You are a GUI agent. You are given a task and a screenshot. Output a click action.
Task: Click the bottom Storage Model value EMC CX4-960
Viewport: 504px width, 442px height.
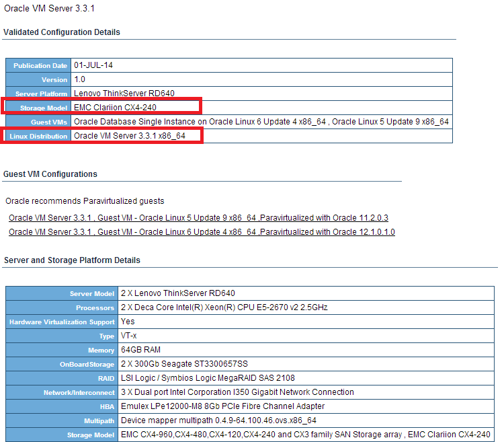[x=305, y=435]
